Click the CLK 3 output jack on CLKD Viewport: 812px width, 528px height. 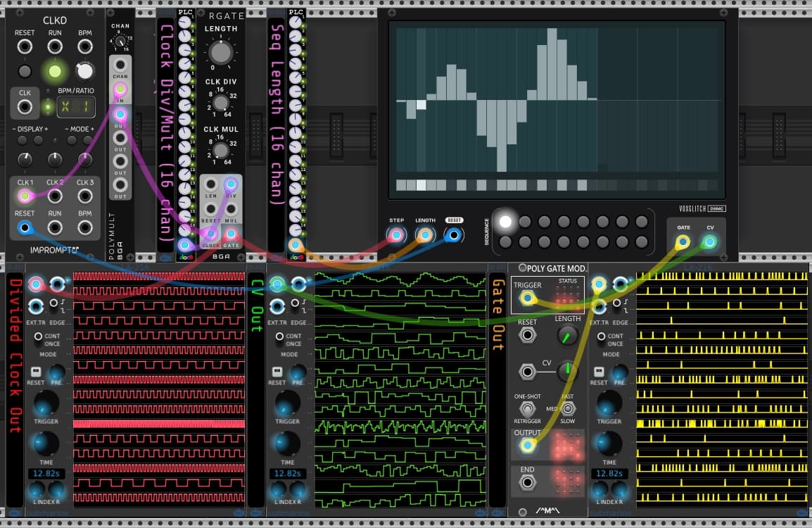85,196
